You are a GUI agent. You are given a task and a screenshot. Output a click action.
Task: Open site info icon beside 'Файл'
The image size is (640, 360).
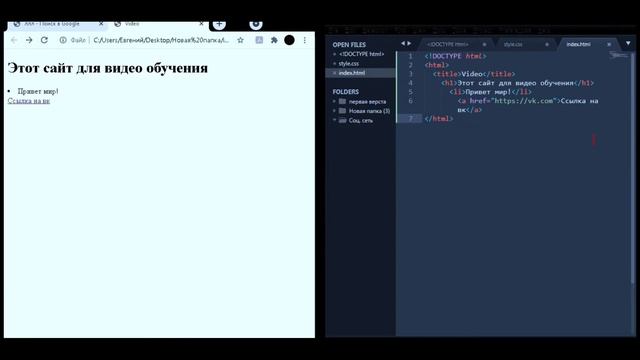63,40
